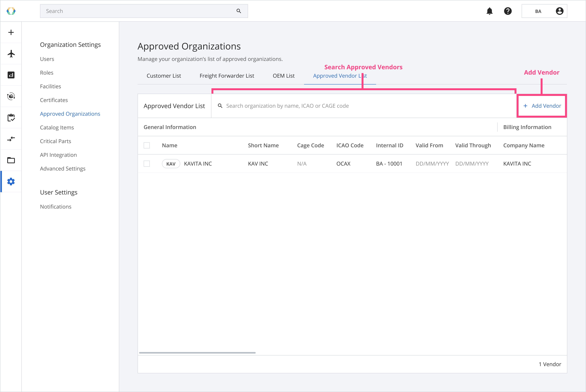
Task: Click the Short Name column header
Action: tap(263, 146)
